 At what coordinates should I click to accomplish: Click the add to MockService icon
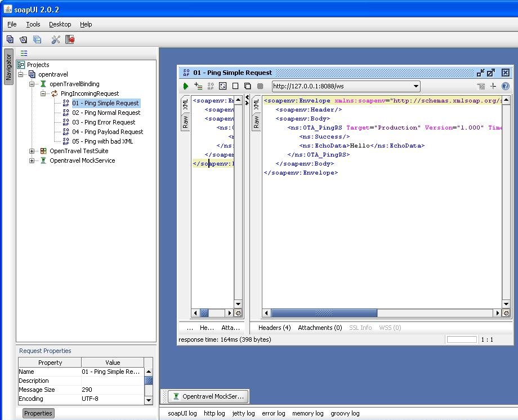point(211,86)
